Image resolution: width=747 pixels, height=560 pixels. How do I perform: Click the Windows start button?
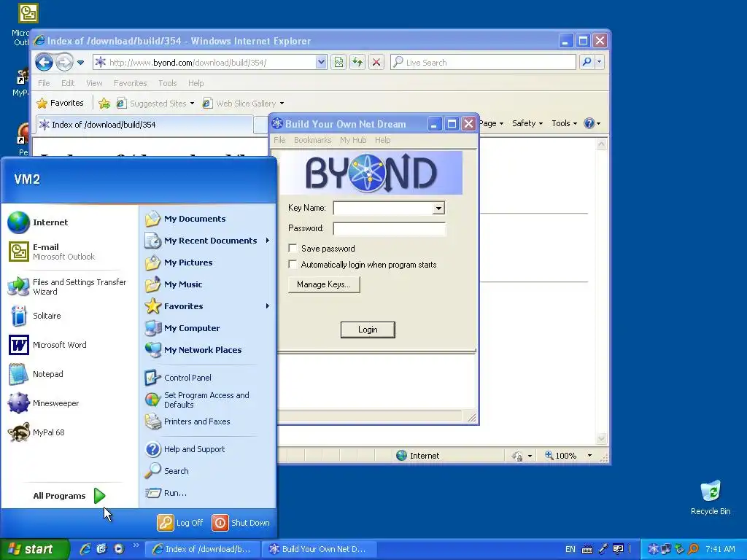(x=34, y=549)
